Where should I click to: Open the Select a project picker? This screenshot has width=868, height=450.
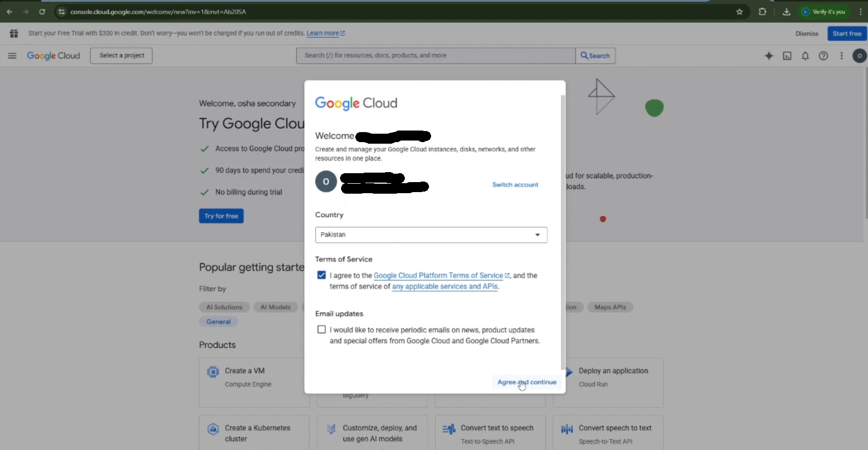pyautogui.click(x=121, y=56)
